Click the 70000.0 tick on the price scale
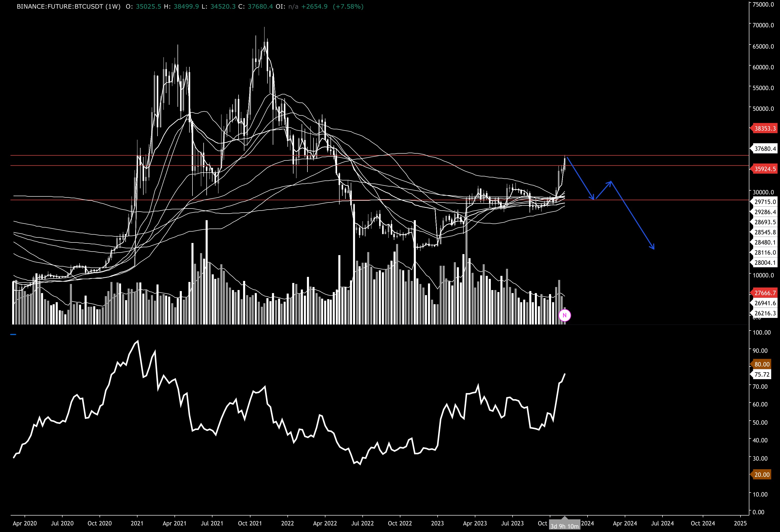The width and height of the screenshot is (780, 532). click(763, 25)
